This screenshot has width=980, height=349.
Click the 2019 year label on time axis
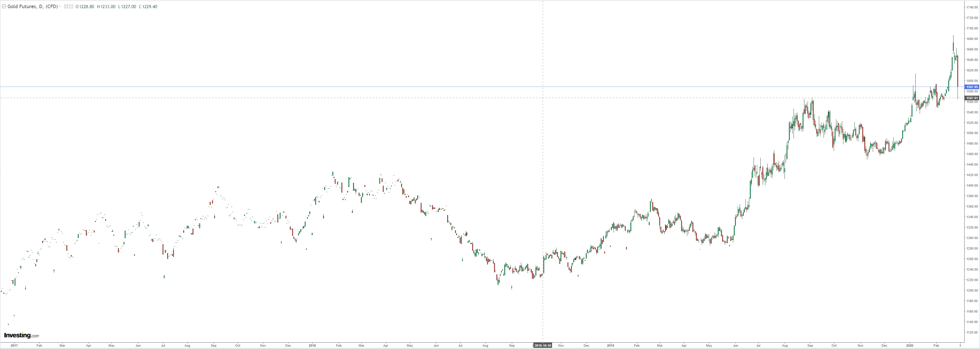coord(610,346)
